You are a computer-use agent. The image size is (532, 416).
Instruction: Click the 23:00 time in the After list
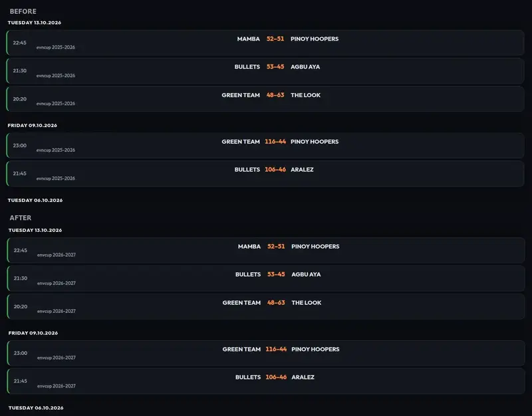coord(21,353)
